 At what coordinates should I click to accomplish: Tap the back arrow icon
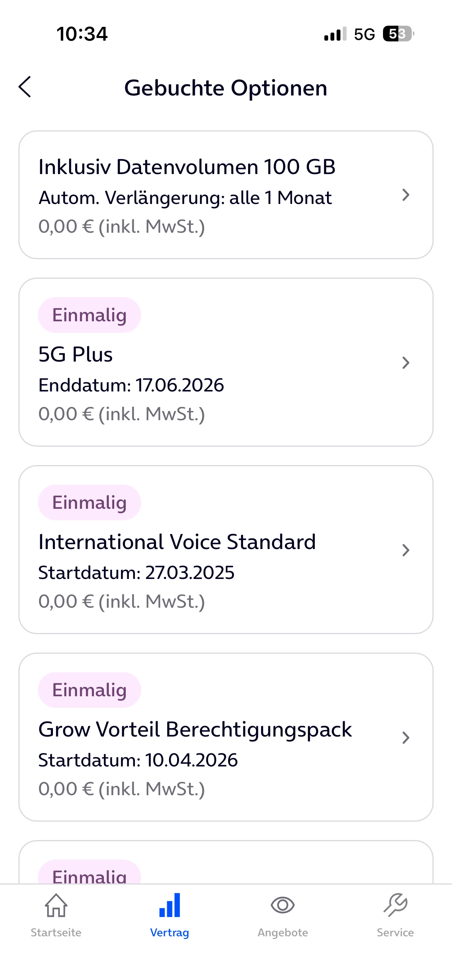pyautogui.click(x=25, y=87)
